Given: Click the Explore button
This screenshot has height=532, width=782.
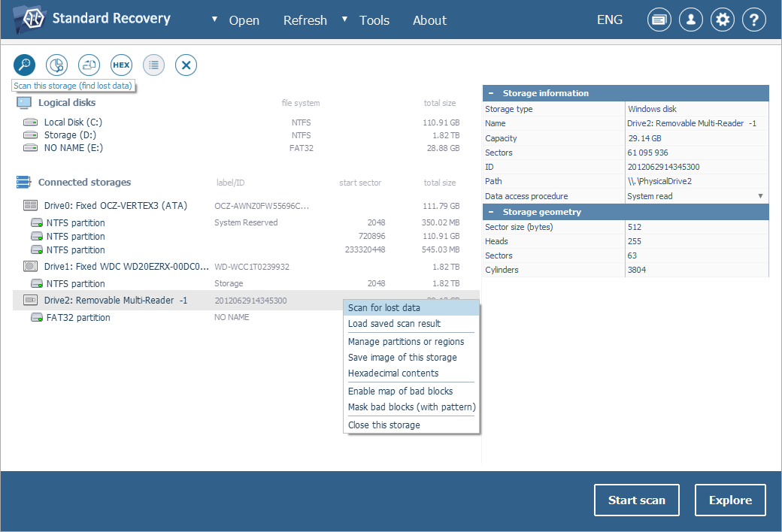Looking at the screenshot, I should (729, 500).
